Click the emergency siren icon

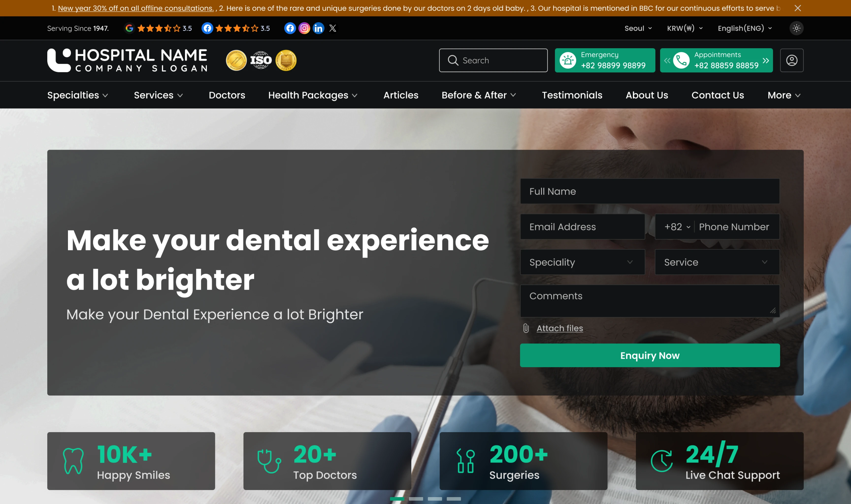click(568, 60)
